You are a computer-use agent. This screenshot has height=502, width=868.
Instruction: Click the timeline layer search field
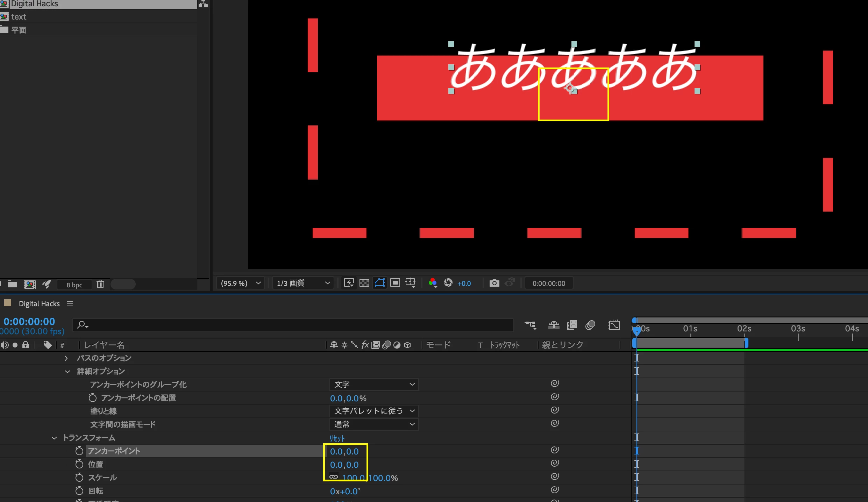294,325
